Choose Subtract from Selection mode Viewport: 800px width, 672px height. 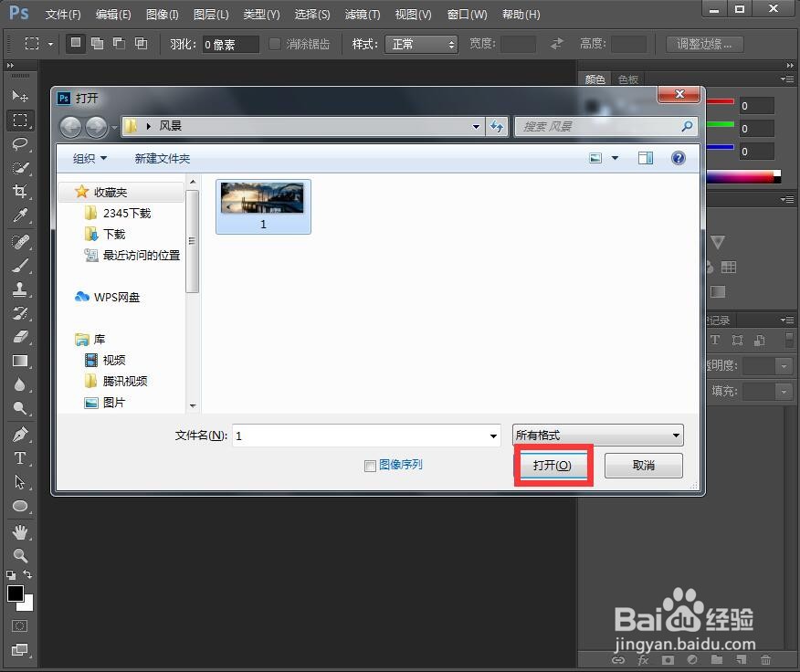[x=119, y=44]
